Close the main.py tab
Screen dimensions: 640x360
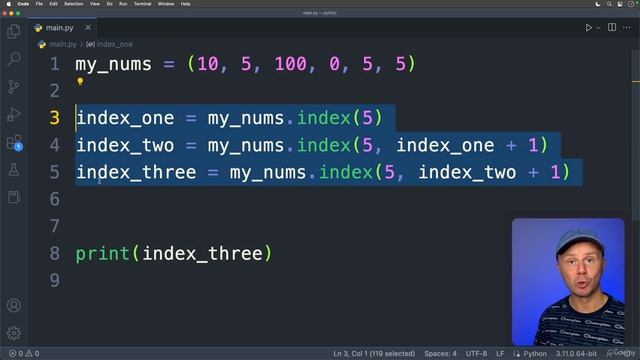pos(88,27)
